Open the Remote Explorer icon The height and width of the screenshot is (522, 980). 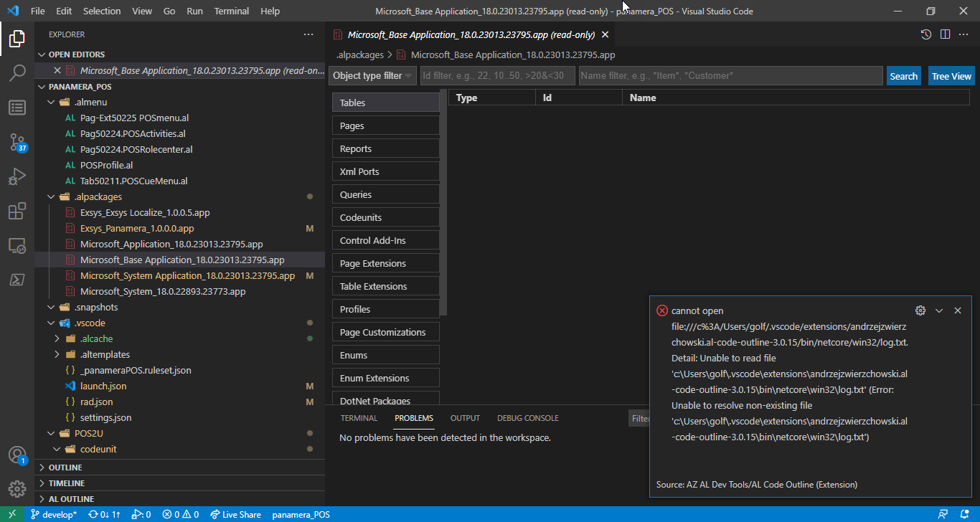click(x=17, y=245)
